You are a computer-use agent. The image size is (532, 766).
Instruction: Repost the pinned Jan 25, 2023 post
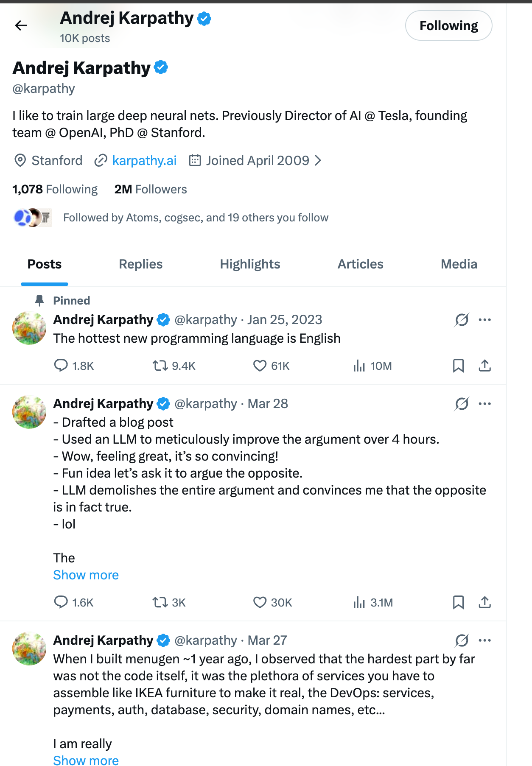click(x=160, y=366)
